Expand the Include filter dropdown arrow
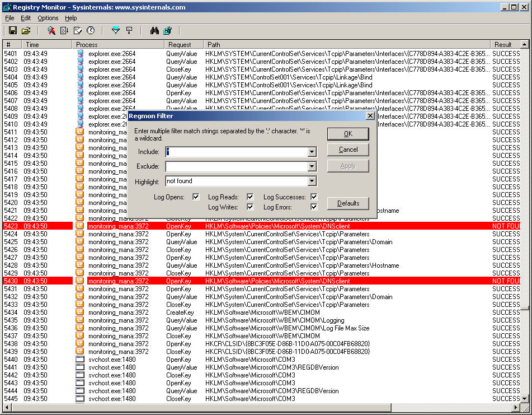This screenshot has height=415, width=532. click(x=312, y=152)
